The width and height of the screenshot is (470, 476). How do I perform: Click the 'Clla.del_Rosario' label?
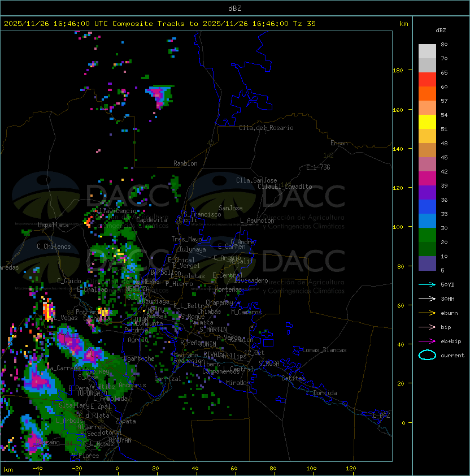click(x=266, y=128)
